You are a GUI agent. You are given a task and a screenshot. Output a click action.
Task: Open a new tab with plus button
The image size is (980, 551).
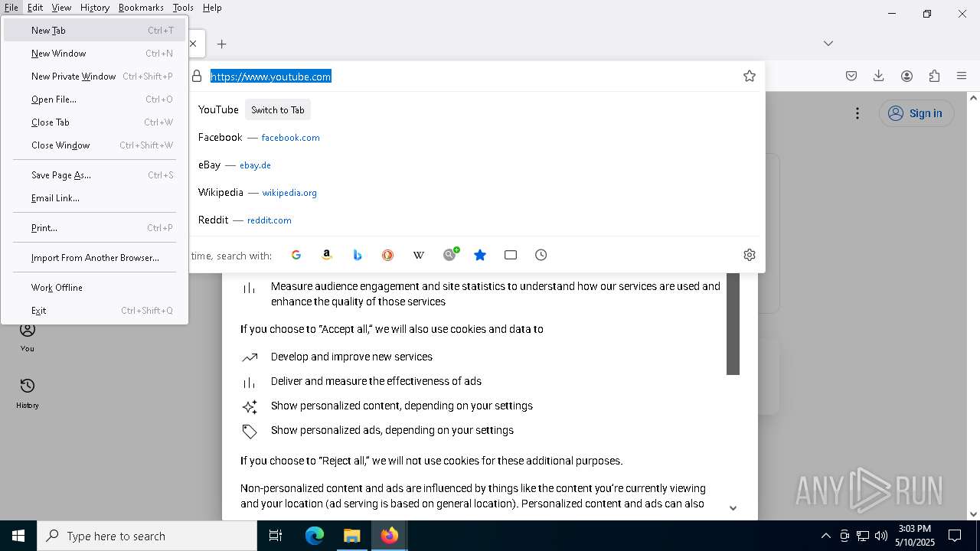click(222, 44)
